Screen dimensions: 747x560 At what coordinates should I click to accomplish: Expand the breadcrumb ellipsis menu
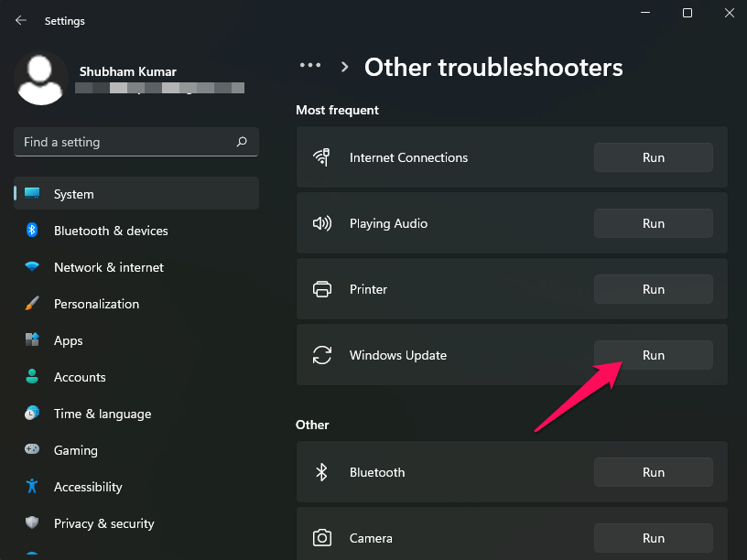click(x=310, y=66)
